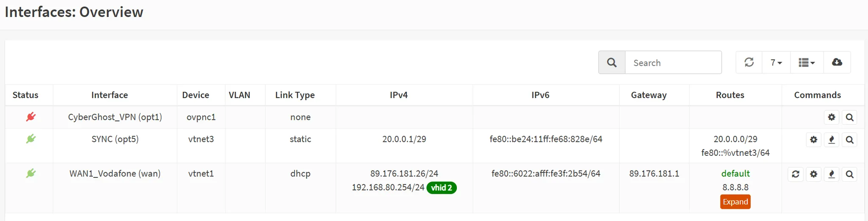View details magnifier for WAN1_Vodafone row
Screen dimensions: 868x221
click(x=850, y=174)
